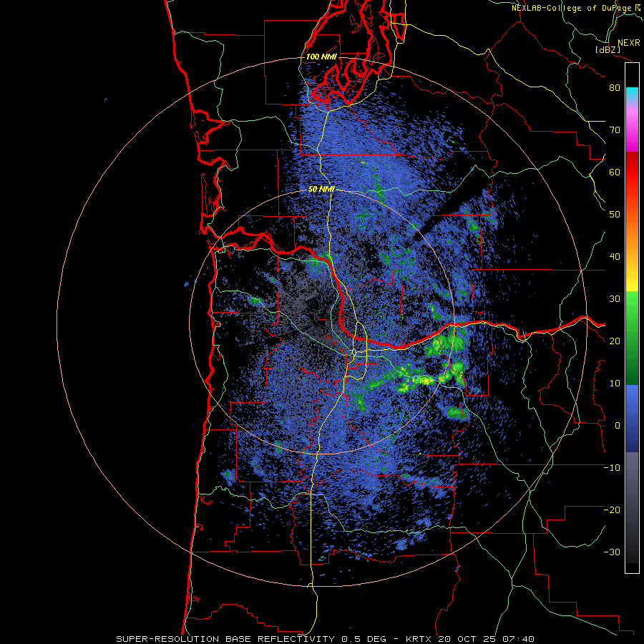Viewport: 644px width, 644px height.
Task: Click the Super-Resolution Base Reflectivity caption
Action: (x=225, y=639)
